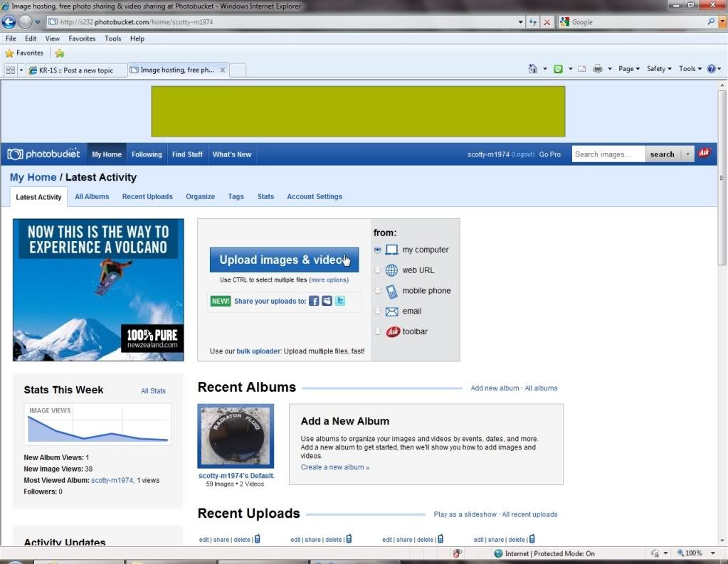728x564 pixels.
Task: Click the red Ask icon beside search
Action: click(x=705, y=153)
